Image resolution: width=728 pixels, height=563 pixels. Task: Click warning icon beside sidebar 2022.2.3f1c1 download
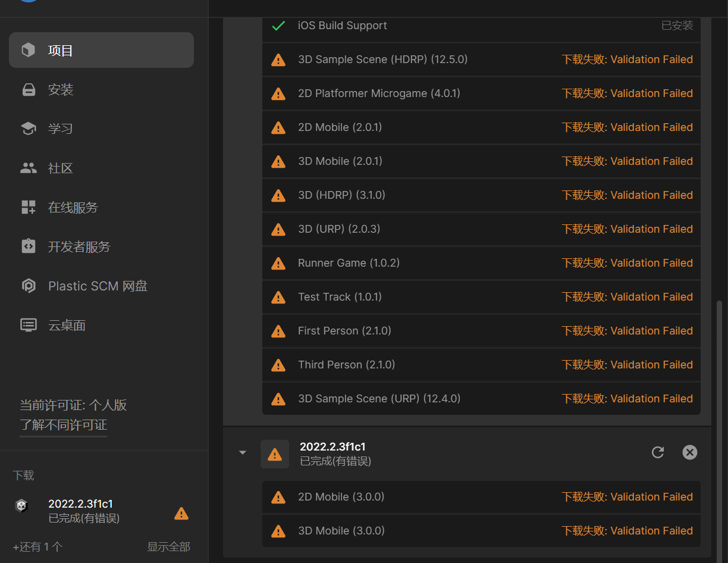(x=181, y=514)
